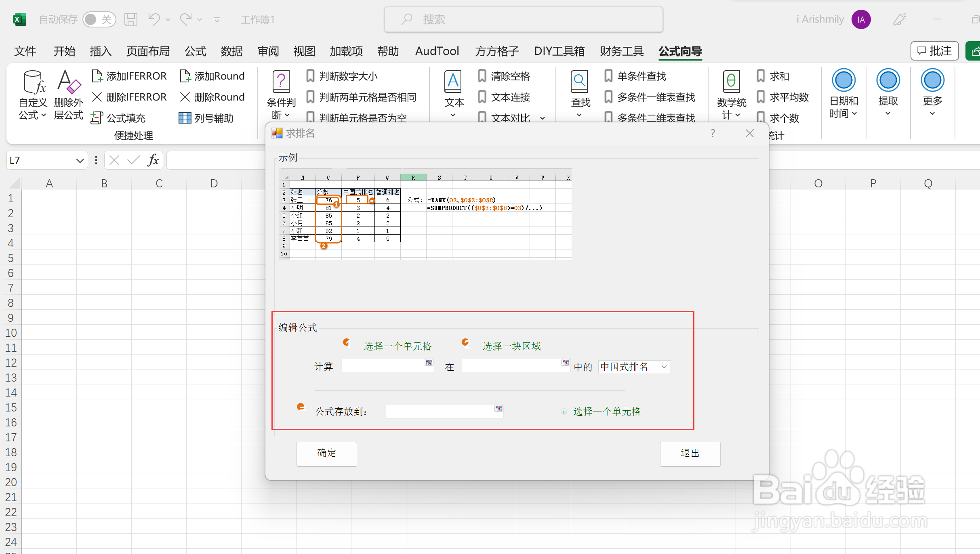This screenshot has height=554, width=980.
Task: Click the 确定 button in dialog
Action: point(326,453)
